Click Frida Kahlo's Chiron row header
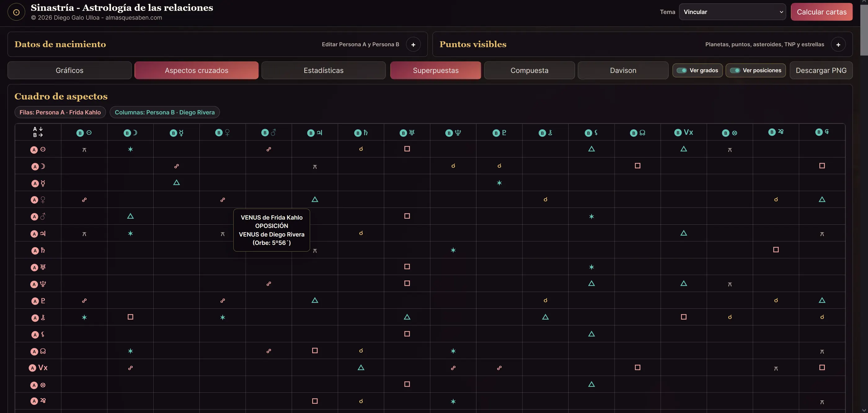Image resolution: width=868 pixels, height=413 pixels. 38,317
